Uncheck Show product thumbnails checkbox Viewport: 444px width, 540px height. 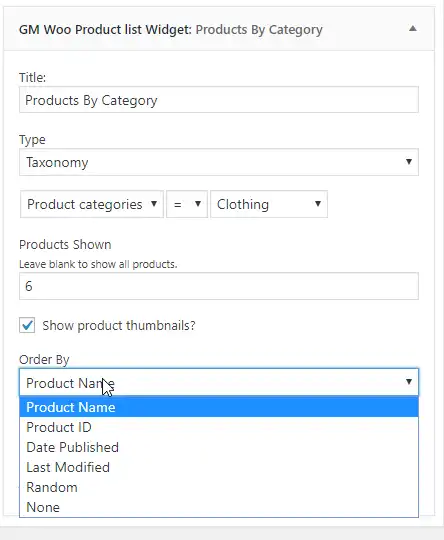27,325
